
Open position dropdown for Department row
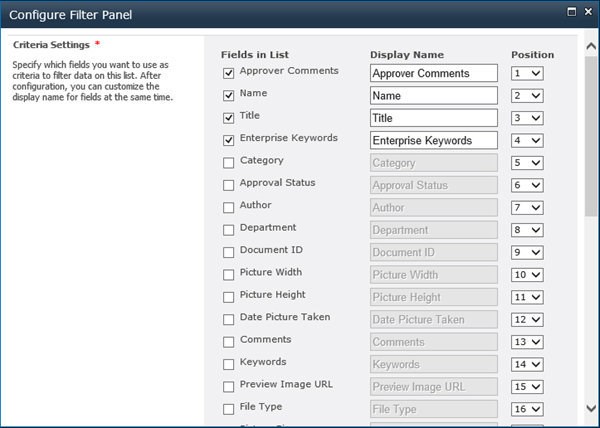click(x=526, y=230)
